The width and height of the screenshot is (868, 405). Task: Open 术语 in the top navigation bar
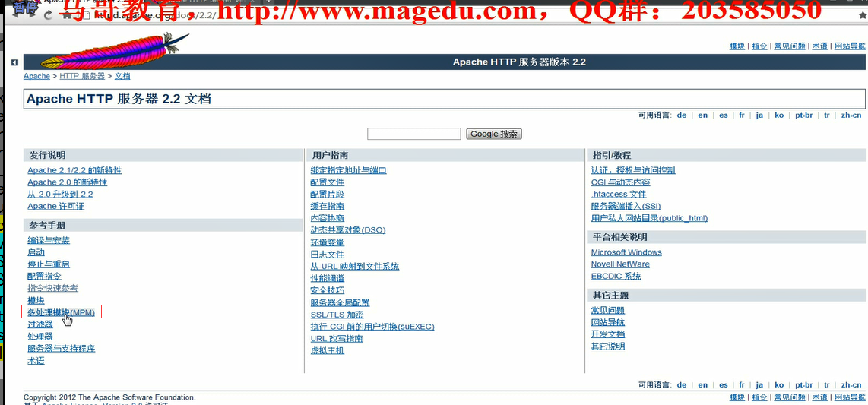[819, 46]
